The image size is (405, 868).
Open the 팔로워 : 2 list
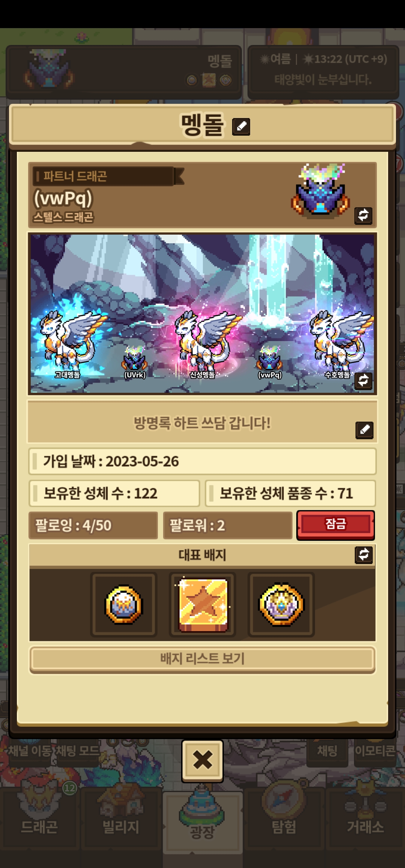click(x=228, y=525)
